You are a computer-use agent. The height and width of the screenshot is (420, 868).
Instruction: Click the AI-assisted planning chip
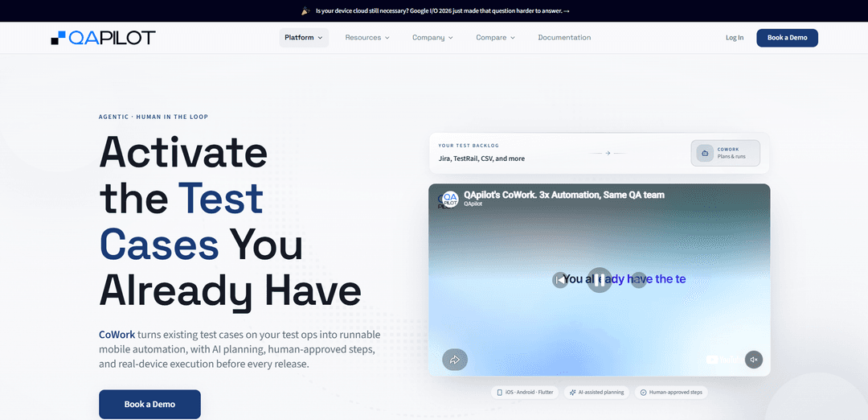(596, 393)
